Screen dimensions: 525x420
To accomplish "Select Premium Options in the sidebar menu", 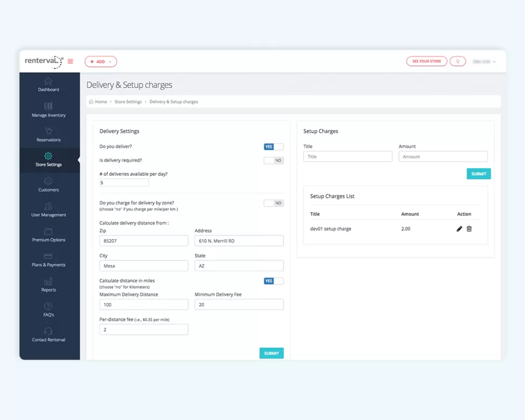I will (x=48, y=235).
